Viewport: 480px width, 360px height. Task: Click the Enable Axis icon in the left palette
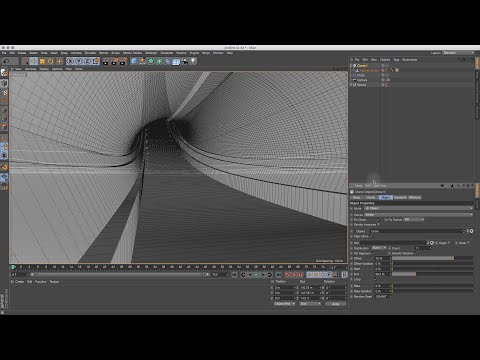point(4,138)
